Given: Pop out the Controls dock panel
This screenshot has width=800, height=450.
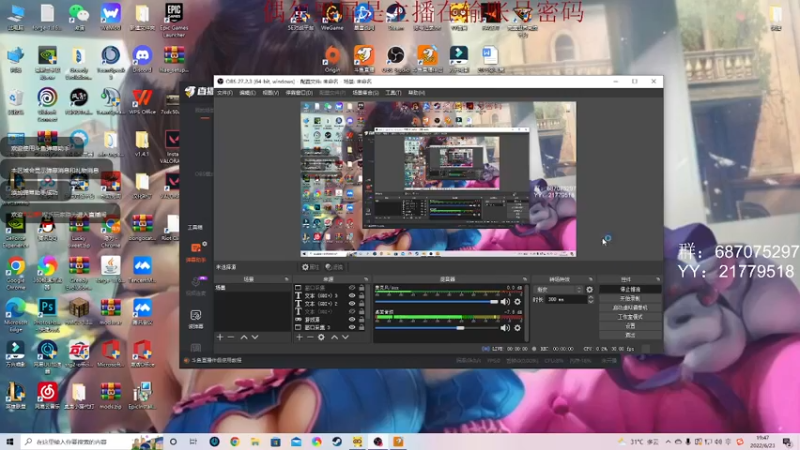Looking at the screenshot, I should click(x=658, y=279).
